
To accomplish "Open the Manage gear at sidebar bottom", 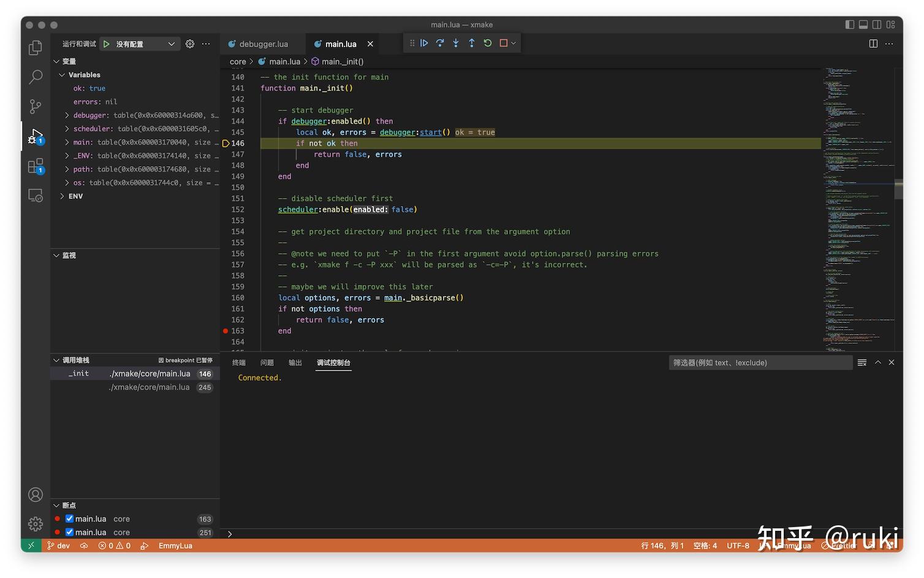I will pos(36,524).
